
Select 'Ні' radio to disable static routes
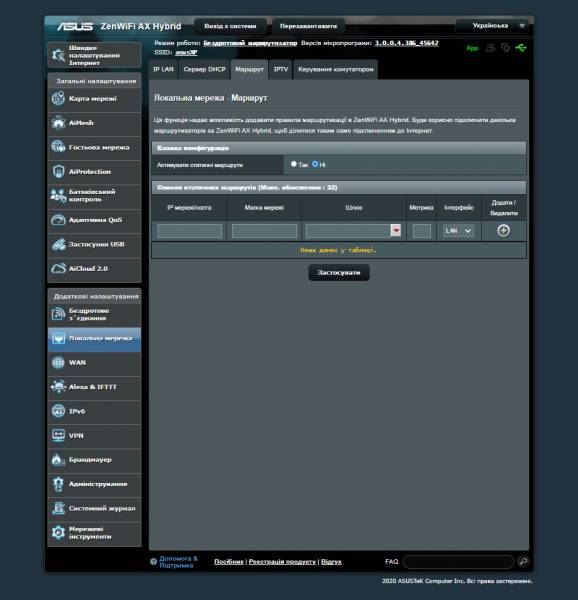[315, 164]
